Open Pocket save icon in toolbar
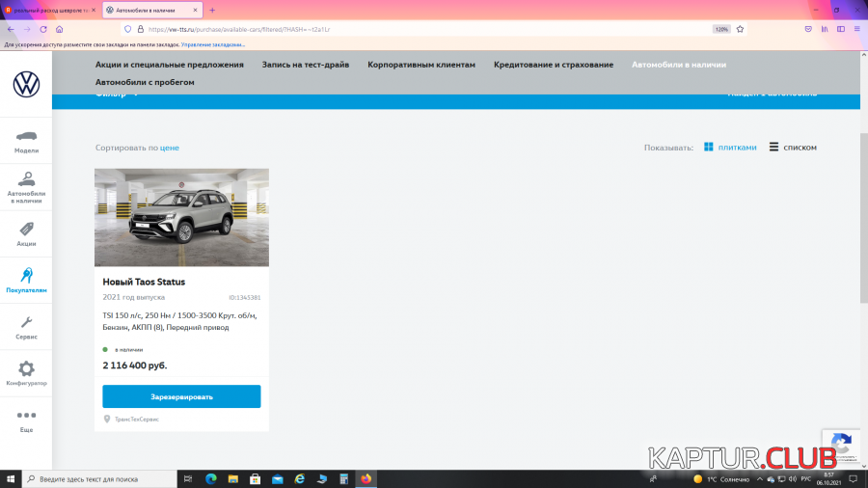Screen dimensions: 868x488 coord(808,29)
